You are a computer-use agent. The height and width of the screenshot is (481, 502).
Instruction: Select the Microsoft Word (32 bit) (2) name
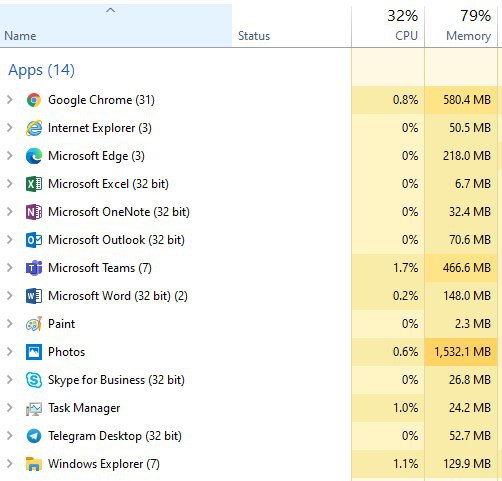(118, 296)
